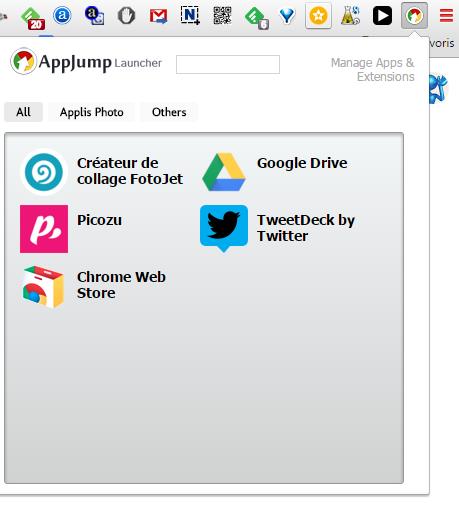Launch Chrome Web Store via its bag icon
This screenshot has height=505, width=459.
click(x=43, y=287)
